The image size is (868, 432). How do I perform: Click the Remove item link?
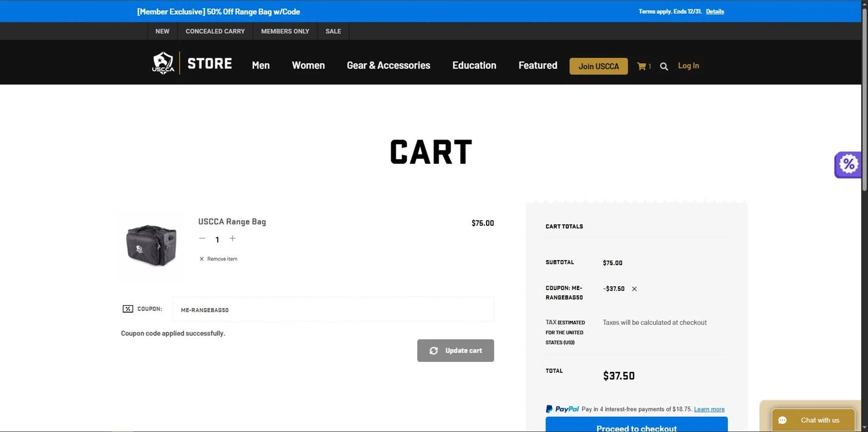click(218, 259)
